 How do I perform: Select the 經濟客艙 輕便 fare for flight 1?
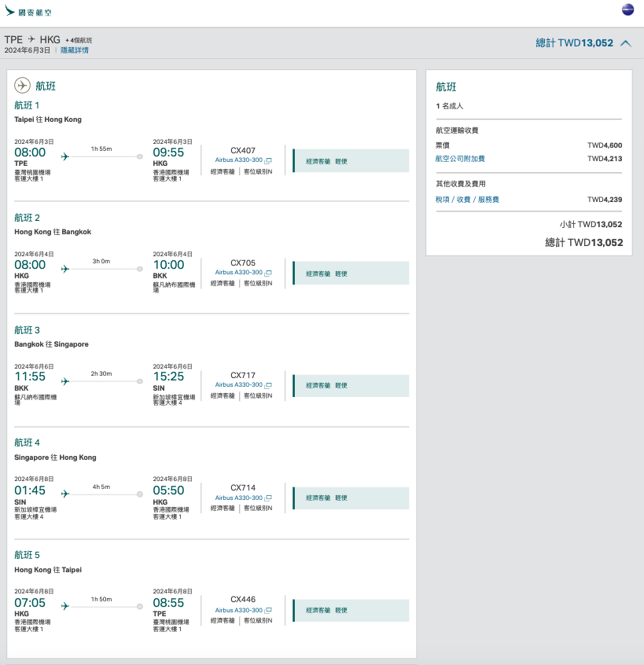(351, 161)
